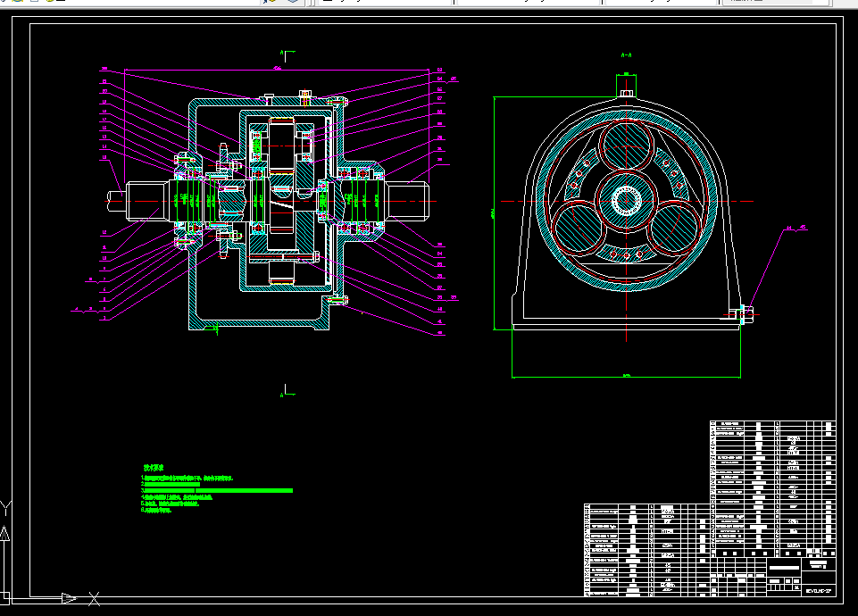
Task: Click the UCS icon X axis label
Action: coord(94,599)
